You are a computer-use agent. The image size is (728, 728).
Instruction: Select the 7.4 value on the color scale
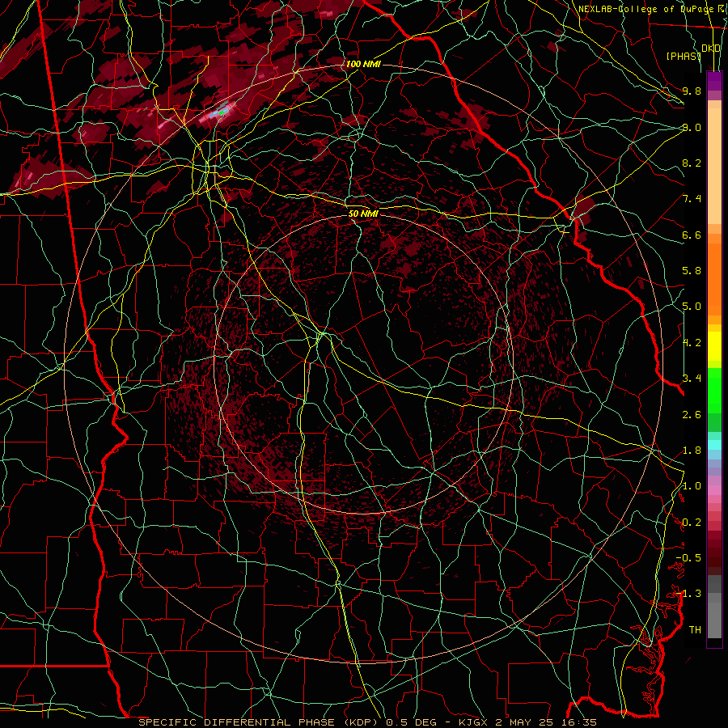(692, 199)
